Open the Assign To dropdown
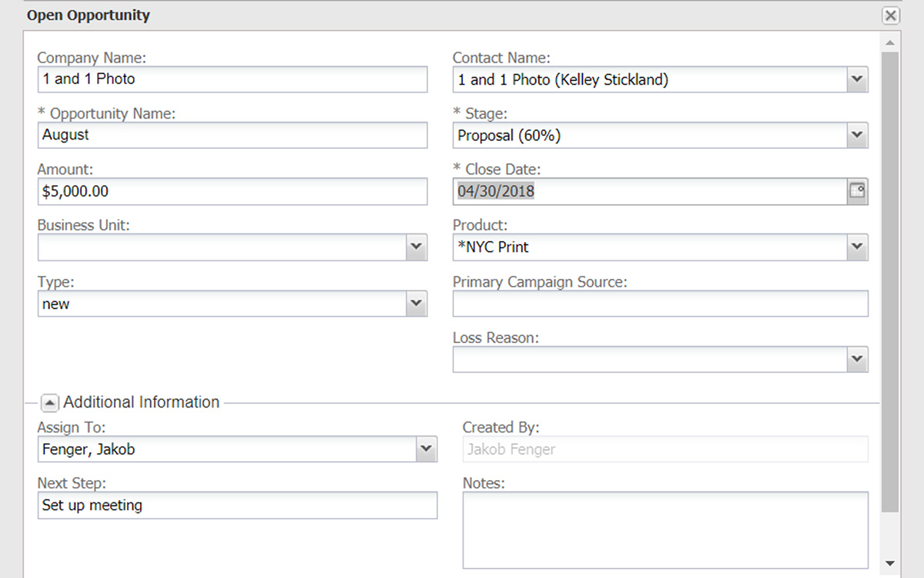This screenshot has height=578, width=924. coord(426,449)
